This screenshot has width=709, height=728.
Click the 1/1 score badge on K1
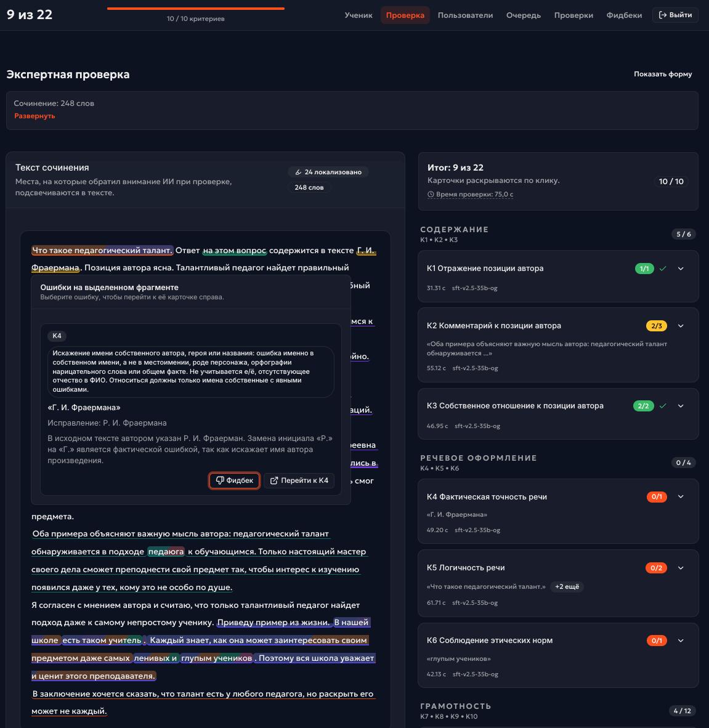[644, 269]
